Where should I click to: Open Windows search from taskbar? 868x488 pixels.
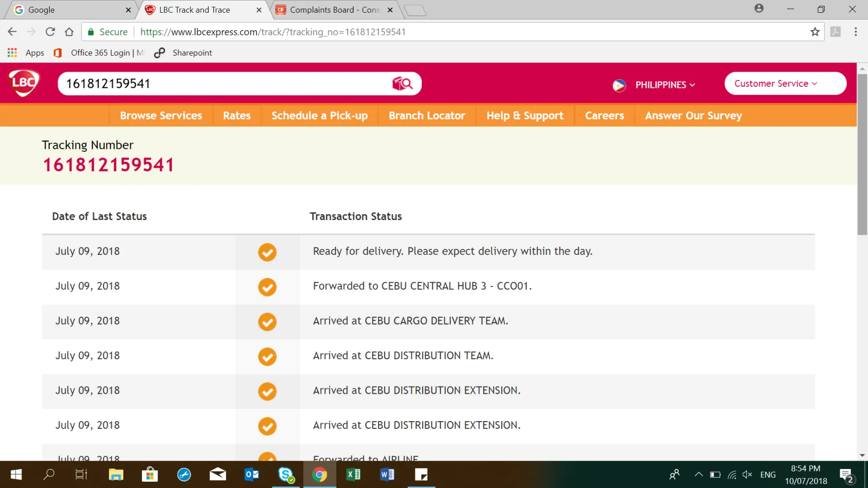point(49,474)
